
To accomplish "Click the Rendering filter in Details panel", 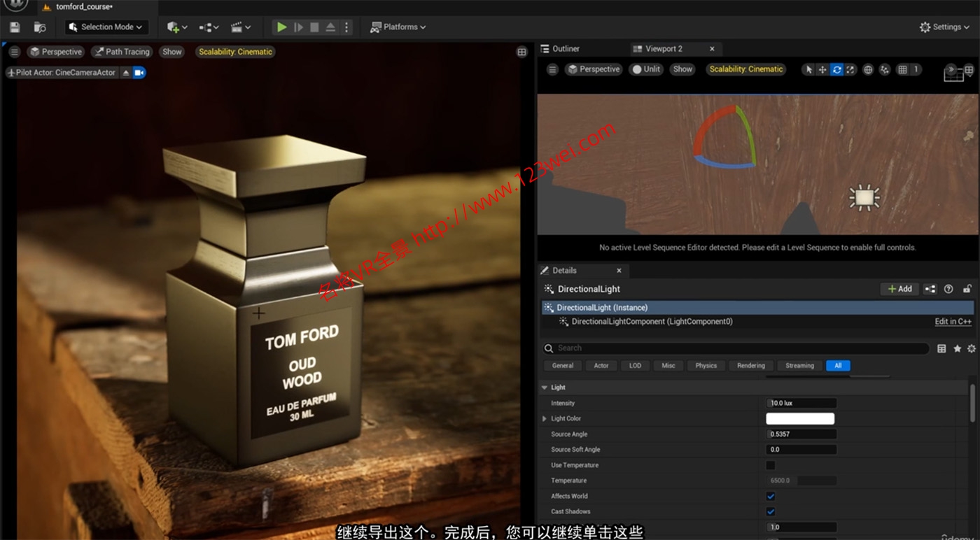I will coord(750,365).
